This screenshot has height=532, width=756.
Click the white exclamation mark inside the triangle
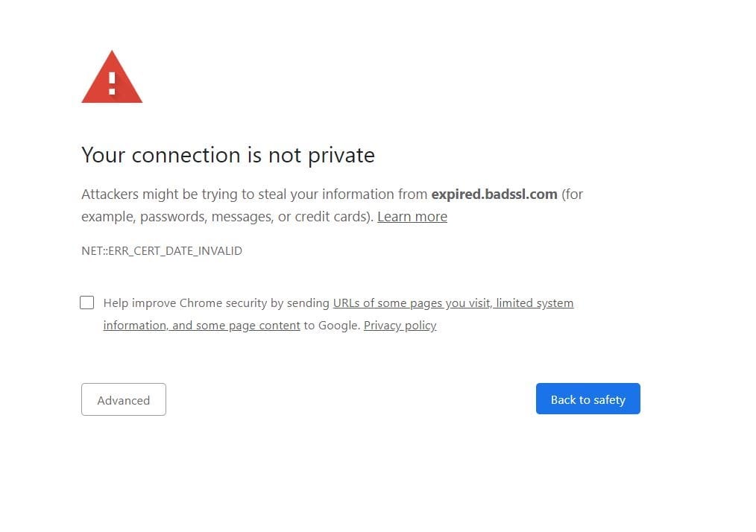coord(112,83)
